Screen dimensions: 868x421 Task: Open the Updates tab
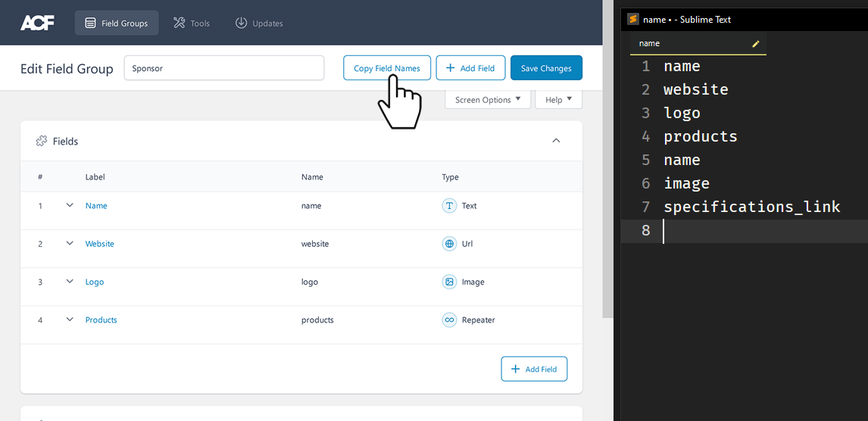tap(259, 23)
